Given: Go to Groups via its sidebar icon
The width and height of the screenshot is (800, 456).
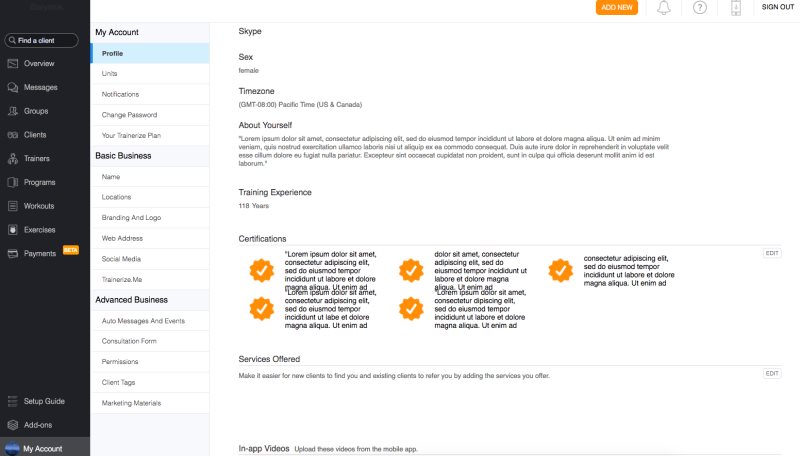Looking at the screenshot, I should coord(13,111).
